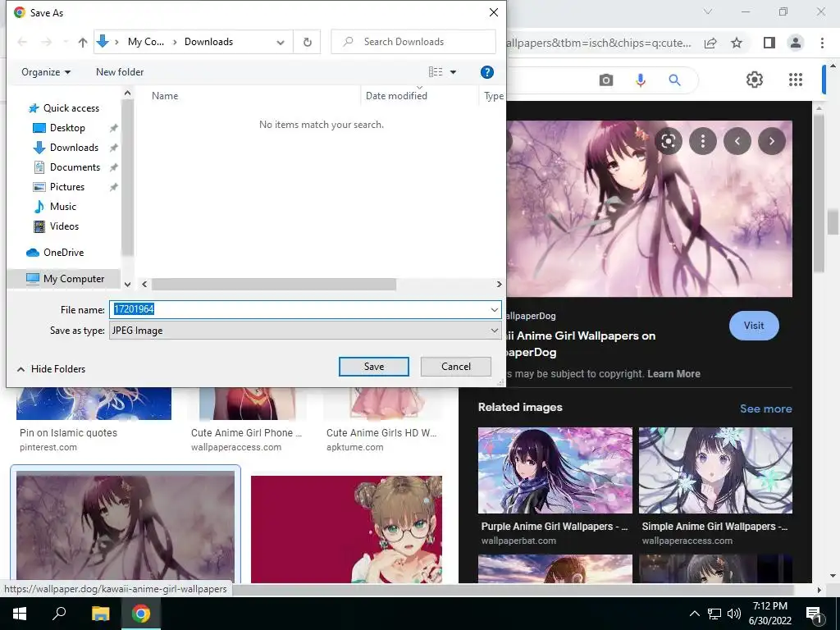Open the volume speaker tray icon
This screenshot has width=840, height=630.
pyautogui.click(x=734, y=614)
